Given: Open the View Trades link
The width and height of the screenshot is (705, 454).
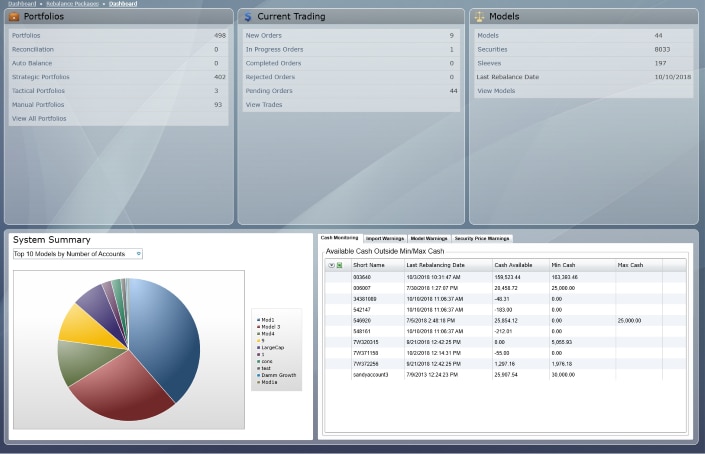Looking at the screenshot, I should pyautogui.click(x=264, y=105).
